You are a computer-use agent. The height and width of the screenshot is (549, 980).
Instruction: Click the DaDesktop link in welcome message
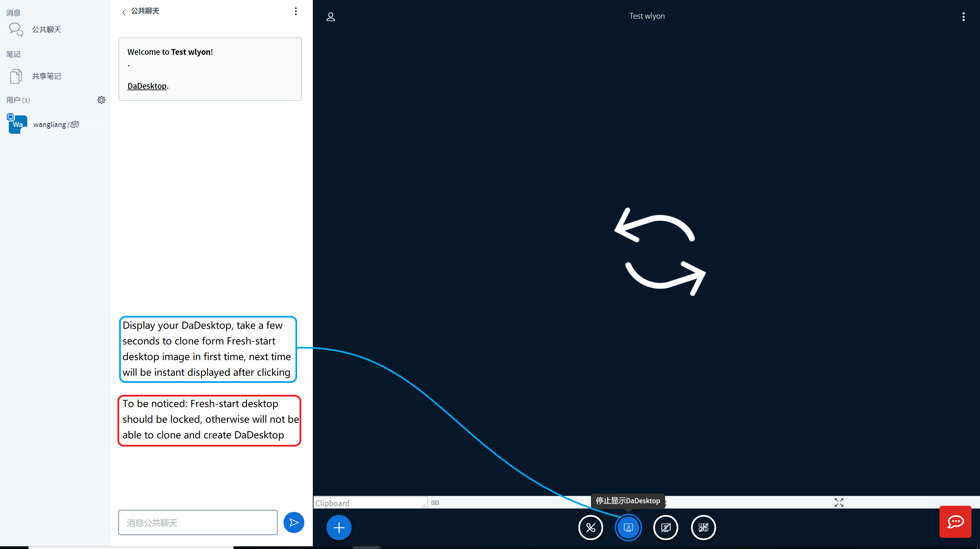tap(147, 86)
